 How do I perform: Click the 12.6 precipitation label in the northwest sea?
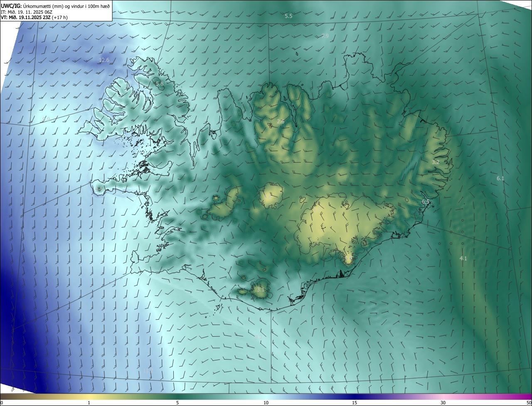pos(104,60)
